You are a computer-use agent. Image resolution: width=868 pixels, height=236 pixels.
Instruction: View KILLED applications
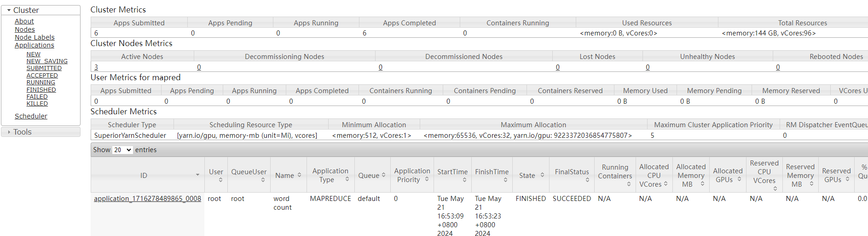point(37,104)
